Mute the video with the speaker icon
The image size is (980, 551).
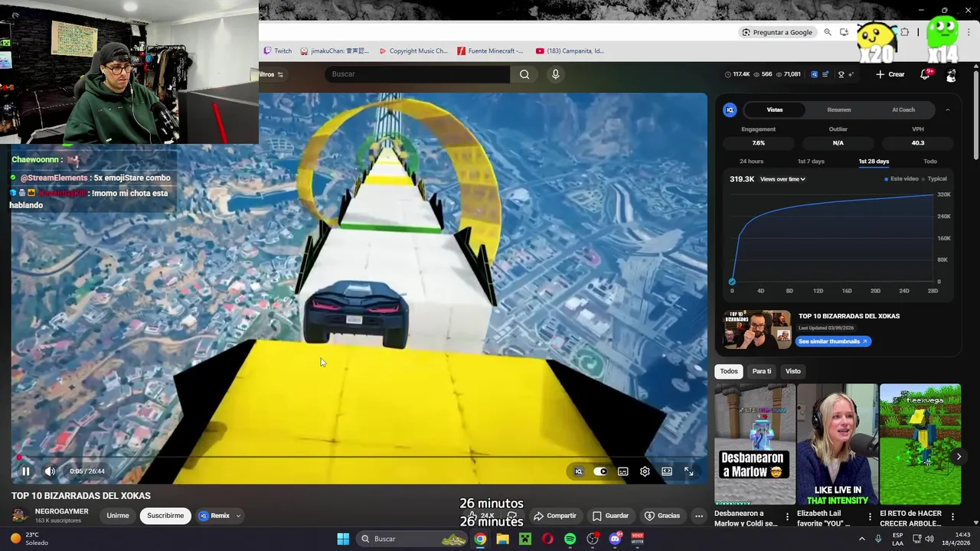[50, 471]
